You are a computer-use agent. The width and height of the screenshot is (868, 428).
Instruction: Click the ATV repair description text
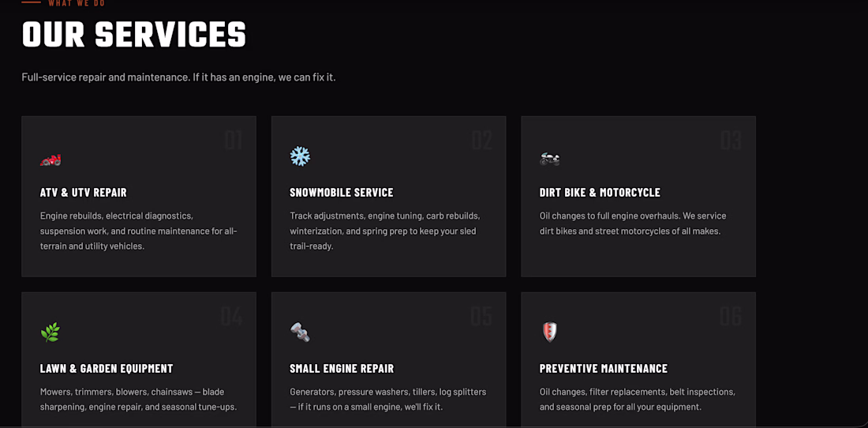(139, 231)
